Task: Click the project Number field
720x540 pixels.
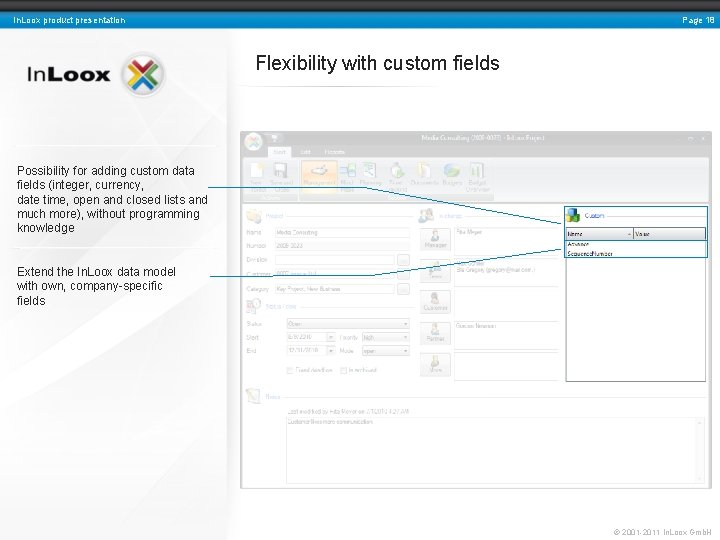Action: [342, 246]
